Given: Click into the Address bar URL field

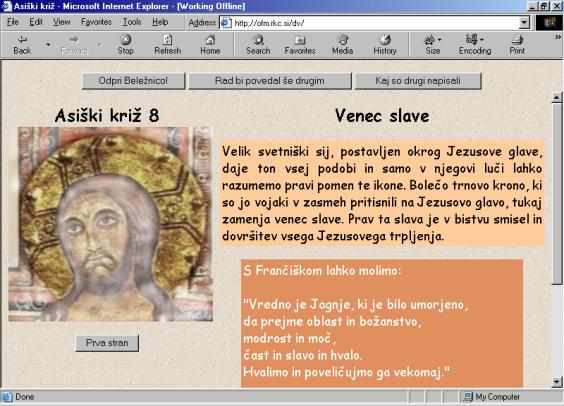Looking at the screenshot, I should click(x=374, y=23).
